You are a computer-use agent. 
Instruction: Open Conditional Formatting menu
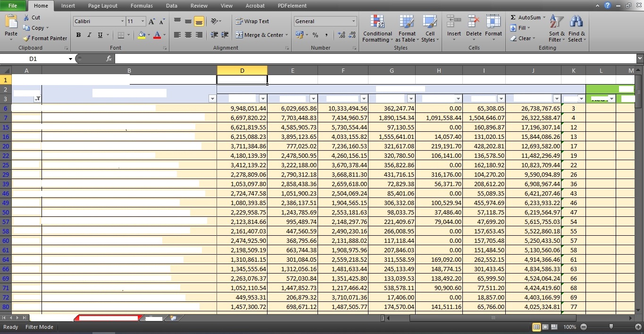pyautogui.click(x=377, y=28)
